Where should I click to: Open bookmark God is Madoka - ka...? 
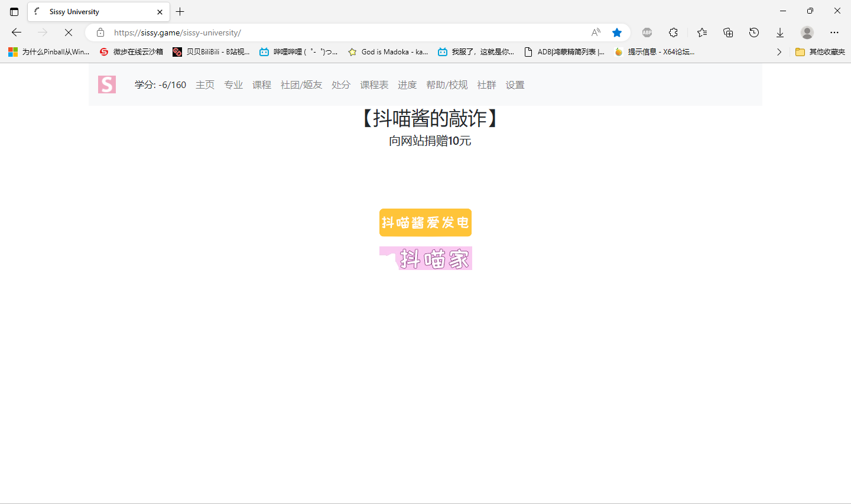[388, 52]
